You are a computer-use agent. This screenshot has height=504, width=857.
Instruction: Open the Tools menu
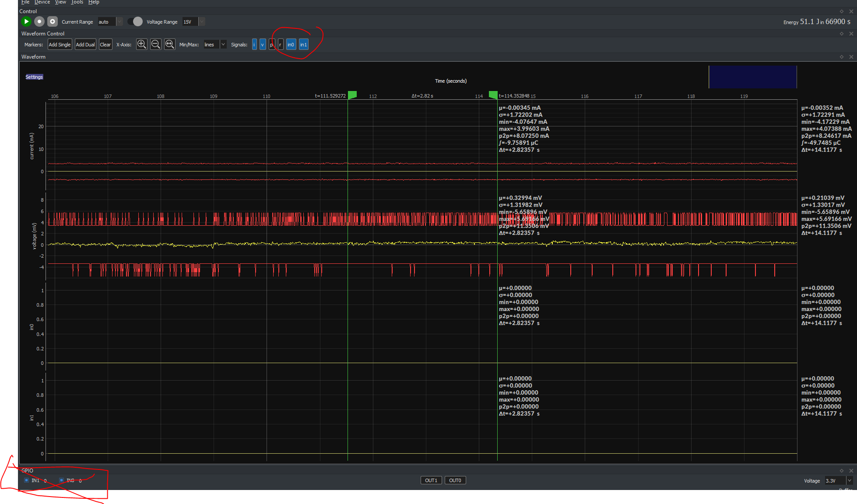pos(77,2)
